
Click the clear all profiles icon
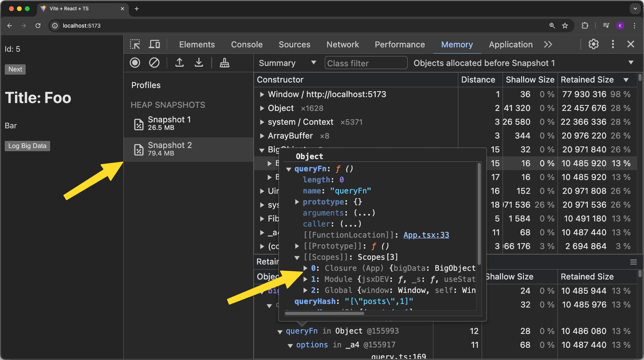pos(154,62)
